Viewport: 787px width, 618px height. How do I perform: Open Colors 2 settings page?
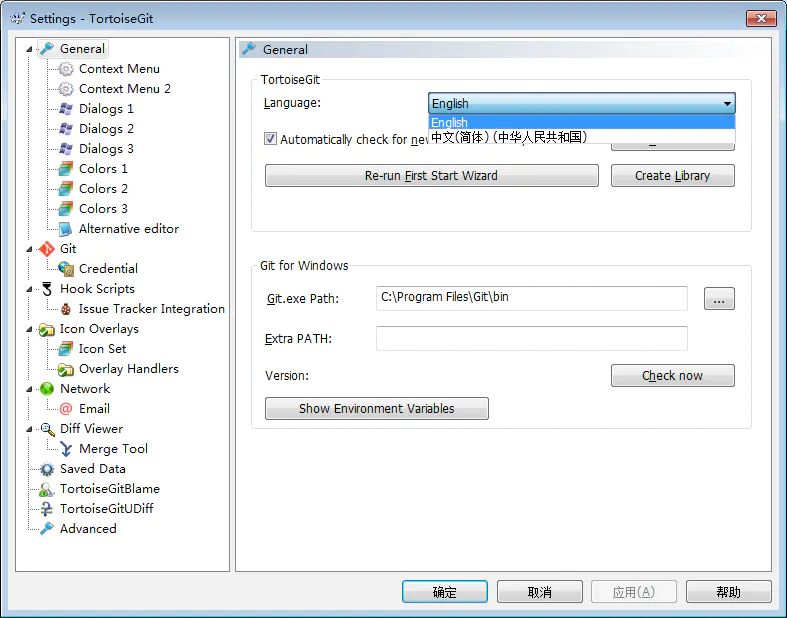pyautogui.click(x=103, y=189)
